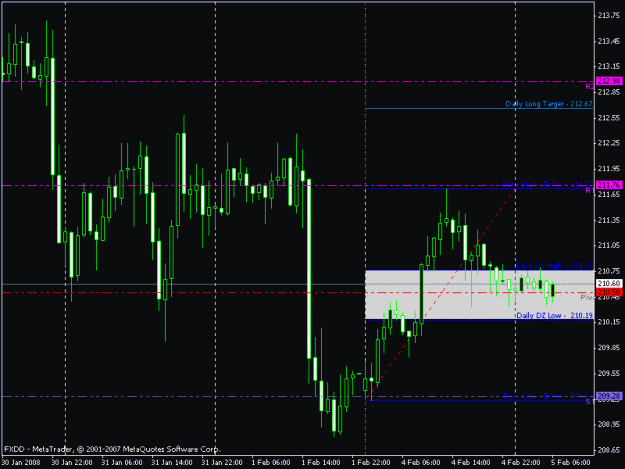Click the white 210.60 current price tag
The height and width of the screenshot is (469, 625).
tap(609, 283)
